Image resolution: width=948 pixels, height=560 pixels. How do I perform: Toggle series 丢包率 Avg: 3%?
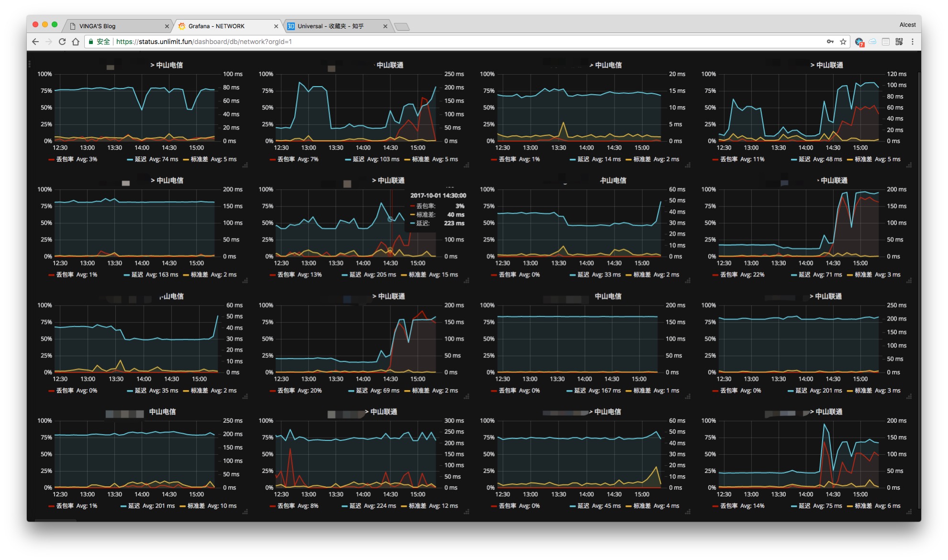73,159
